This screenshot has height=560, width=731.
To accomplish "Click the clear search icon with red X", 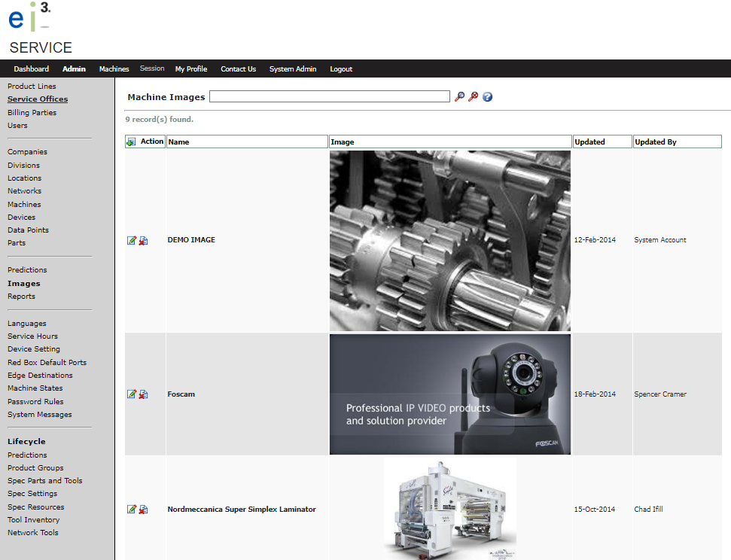I will [474, 96].
